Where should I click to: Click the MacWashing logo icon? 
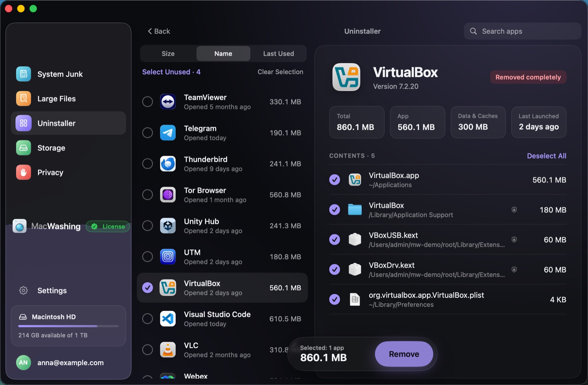pos(20,226)
